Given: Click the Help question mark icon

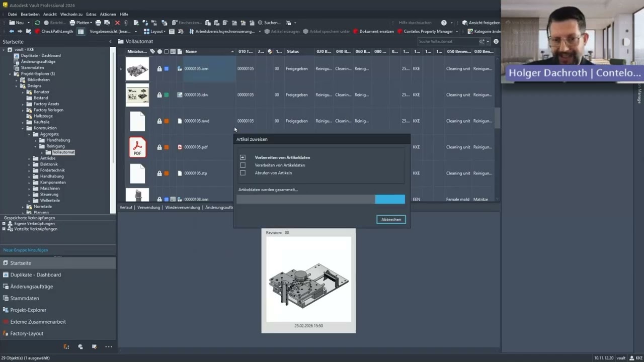Looking at the screenshot, I should [444, 23].
